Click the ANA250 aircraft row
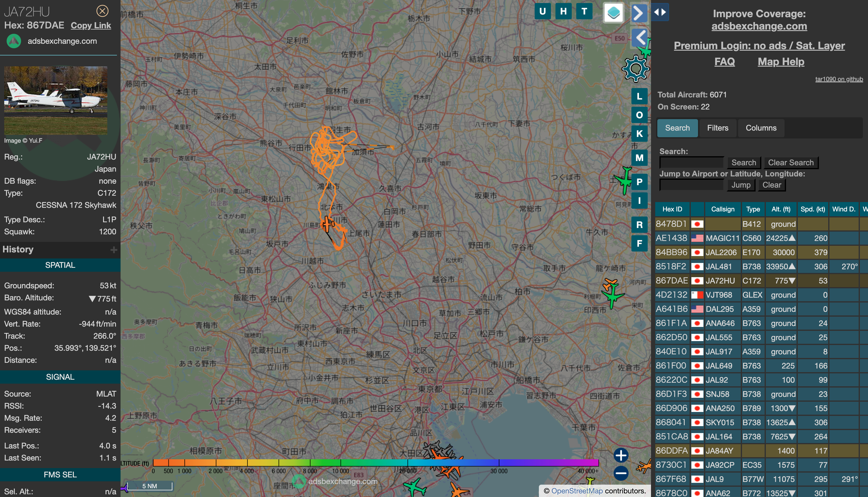The width and height of the screenshot is (868, 497). point(761,408)
